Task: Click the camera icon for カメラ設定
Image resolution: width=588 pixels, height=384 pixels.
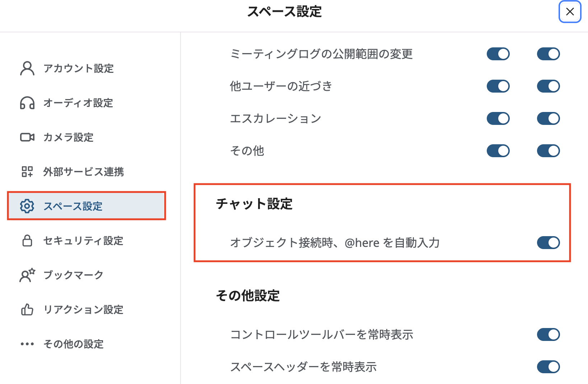Action: tap(26, 137)
